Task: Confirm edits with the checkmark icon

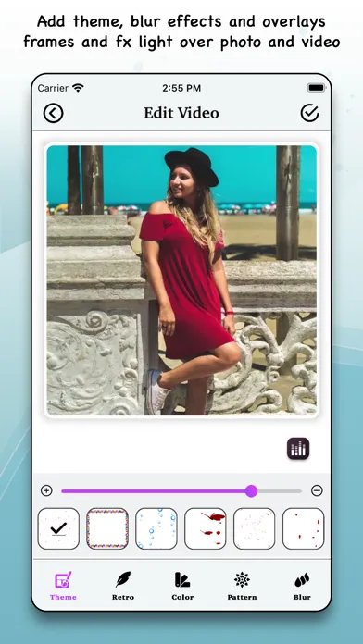Action: coord(309,113)
